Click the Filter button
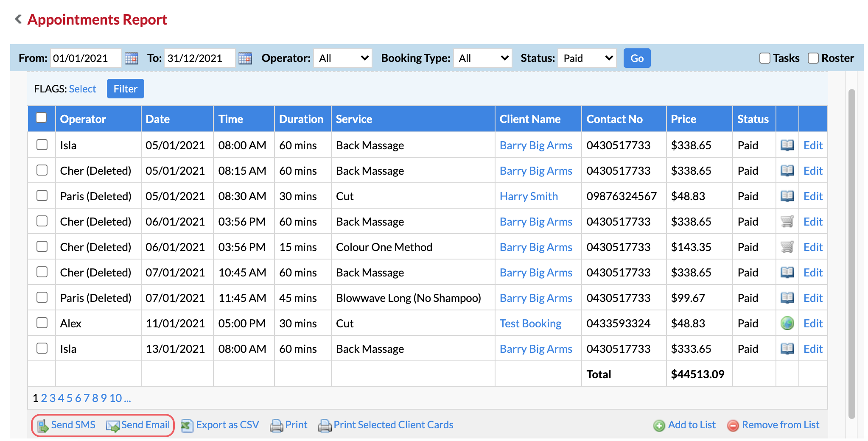 click(x=126, y=89)
